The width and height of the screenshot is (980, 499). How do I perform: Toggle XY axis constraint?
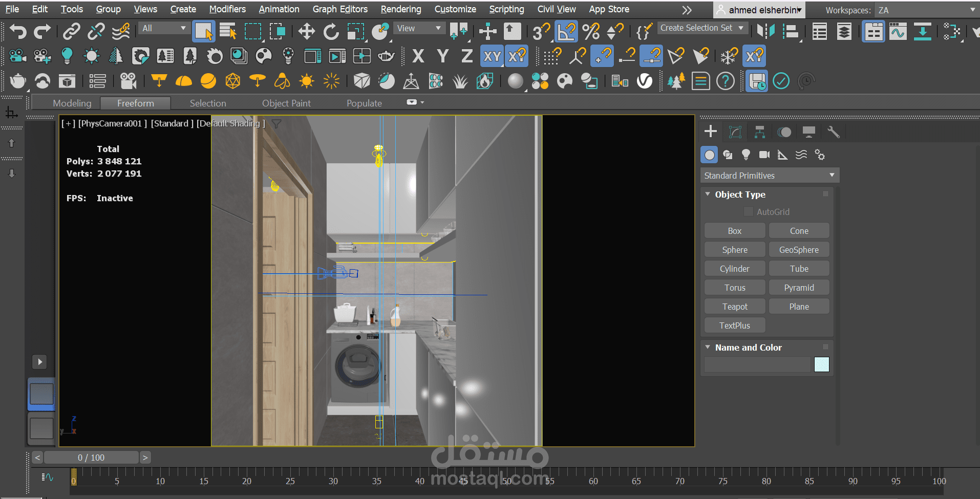[x=492, y=56]
